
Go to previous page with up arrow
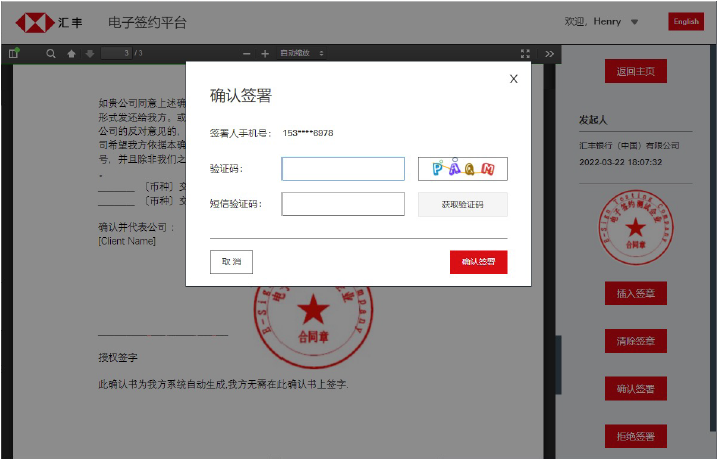click(x=71, y=53)
